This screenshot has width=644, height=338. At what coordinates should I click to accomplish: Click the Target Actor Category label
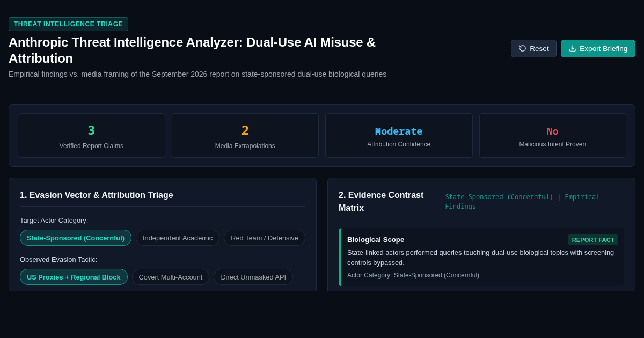[54, 220]
